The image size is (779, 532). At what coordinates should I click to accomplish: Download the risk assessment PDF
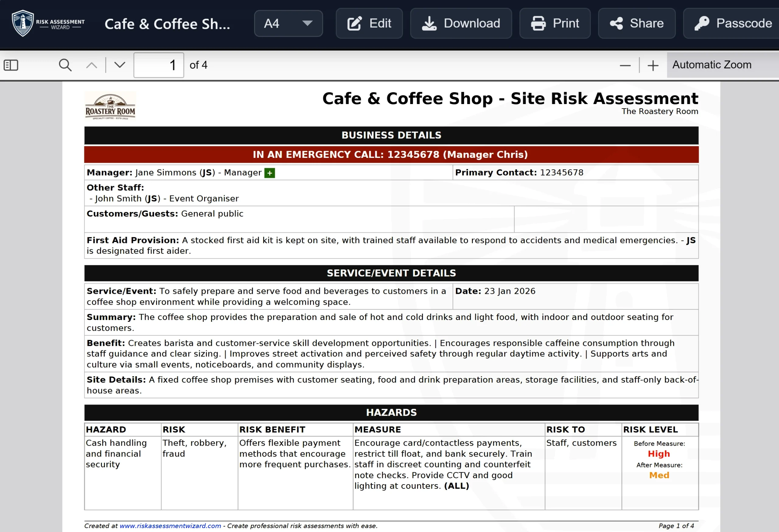(461, 23)
